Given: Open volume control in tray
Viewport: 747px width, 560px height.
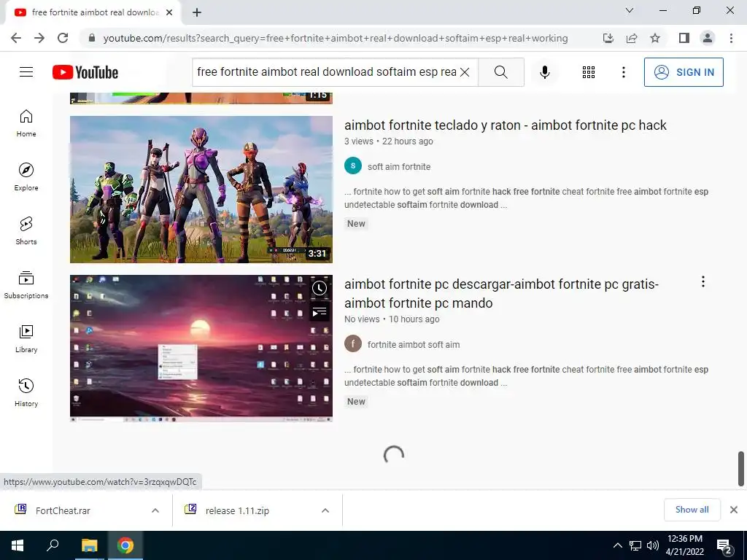Looking at the screenshot, I should coord(653,545).
